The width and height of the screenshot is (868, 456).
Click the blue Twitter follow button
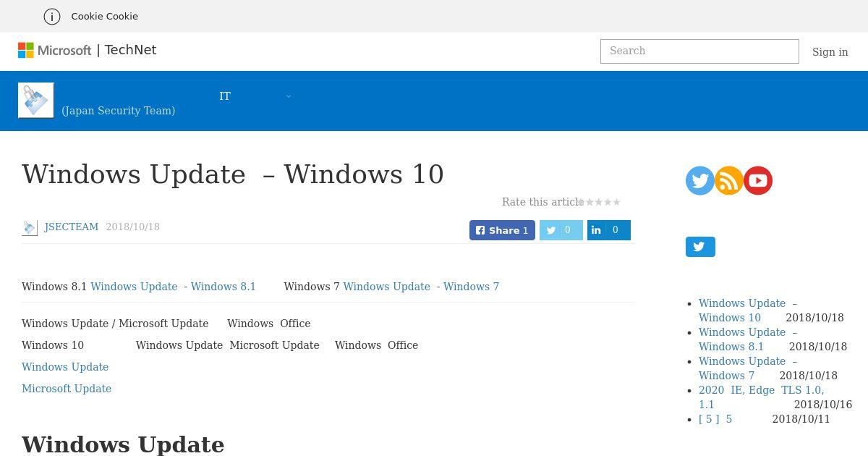[700, 247]
